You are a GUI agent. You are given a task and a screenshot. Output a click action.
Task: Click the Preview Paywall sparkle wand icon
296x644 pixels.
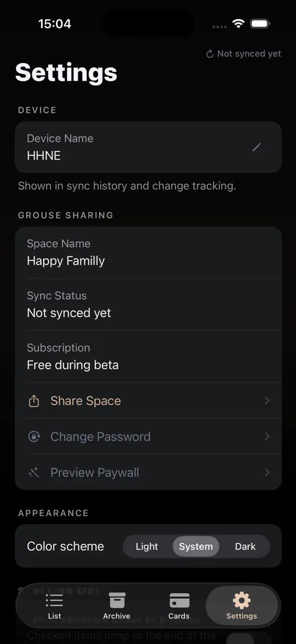(x=34, y=472)
